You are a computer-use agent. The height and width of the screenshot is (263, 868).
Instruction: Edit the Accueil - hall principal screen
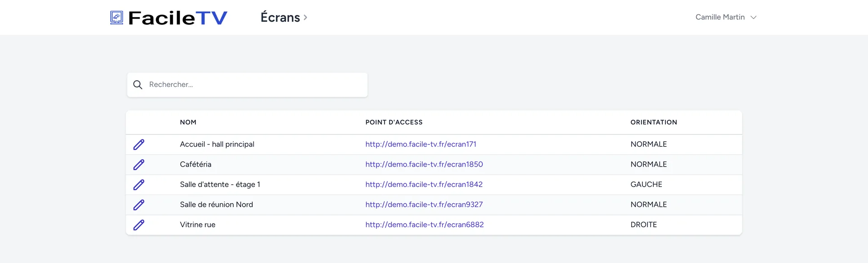point(139,144)
